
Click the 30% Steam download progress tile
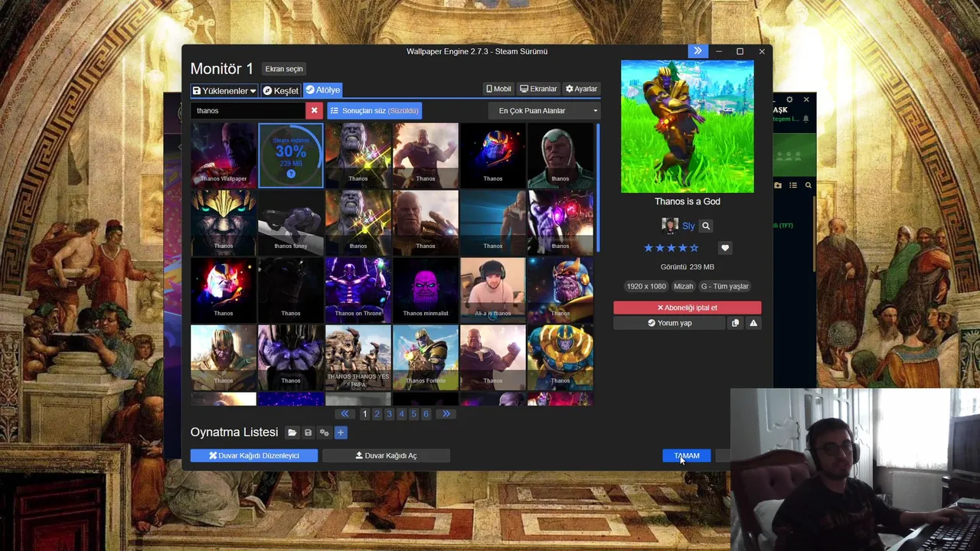(291, 155)
